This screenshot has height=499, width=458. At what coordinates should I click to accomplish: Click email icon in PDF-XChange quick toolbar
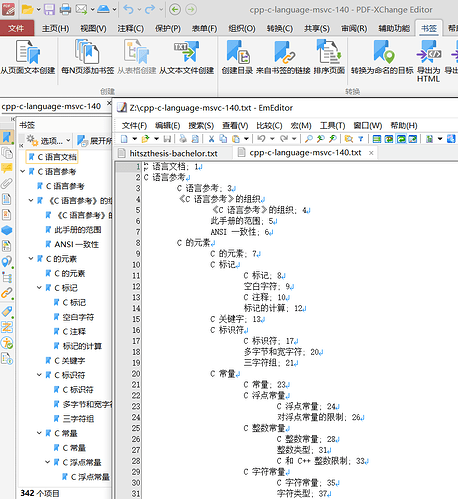point(82,9)
